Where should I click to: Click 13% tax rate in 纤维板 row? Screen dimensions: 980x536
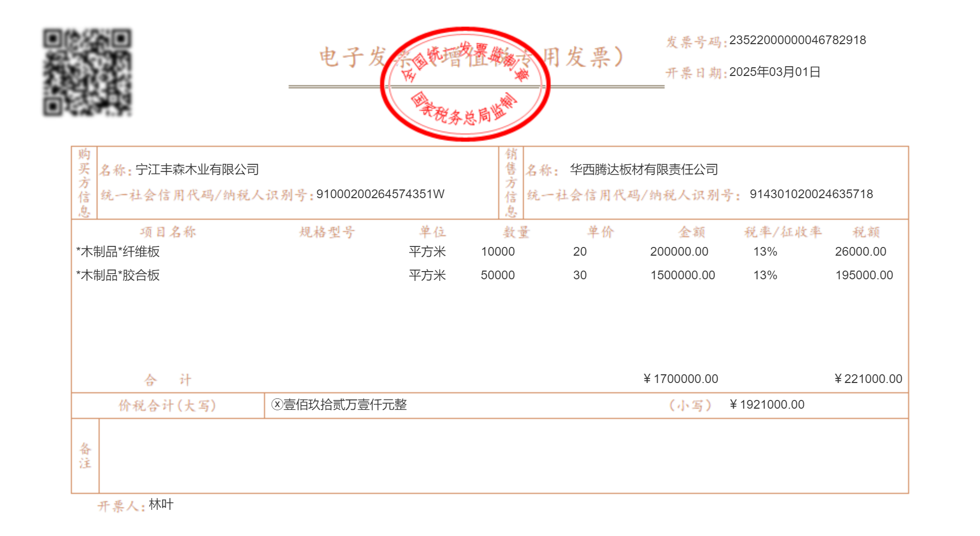click(x=765, y=252)
